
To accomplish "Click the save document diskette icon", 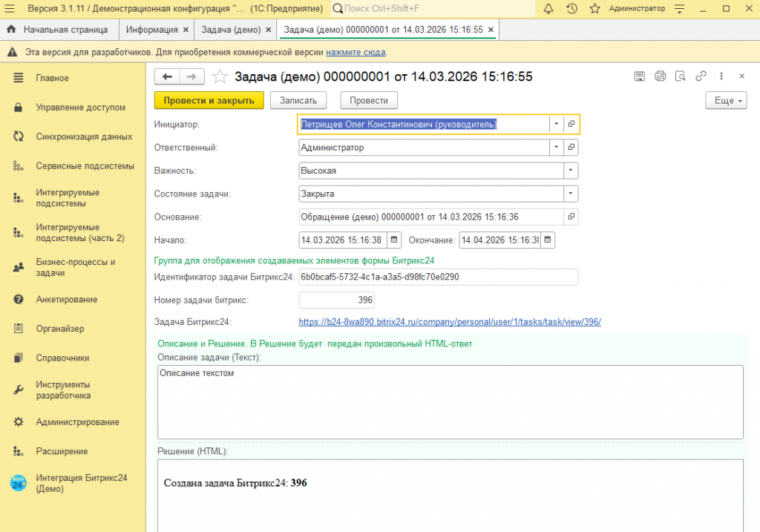I will pos(640,76).
